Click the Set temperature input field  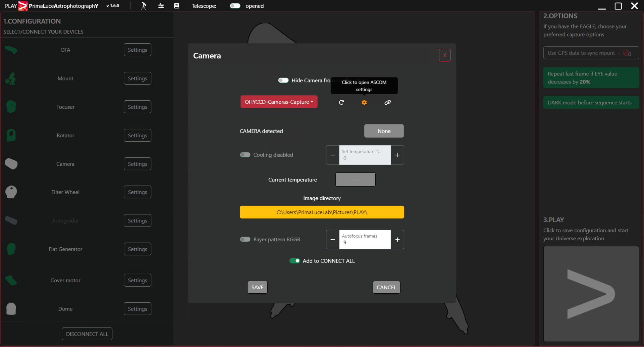pos(365,155)
